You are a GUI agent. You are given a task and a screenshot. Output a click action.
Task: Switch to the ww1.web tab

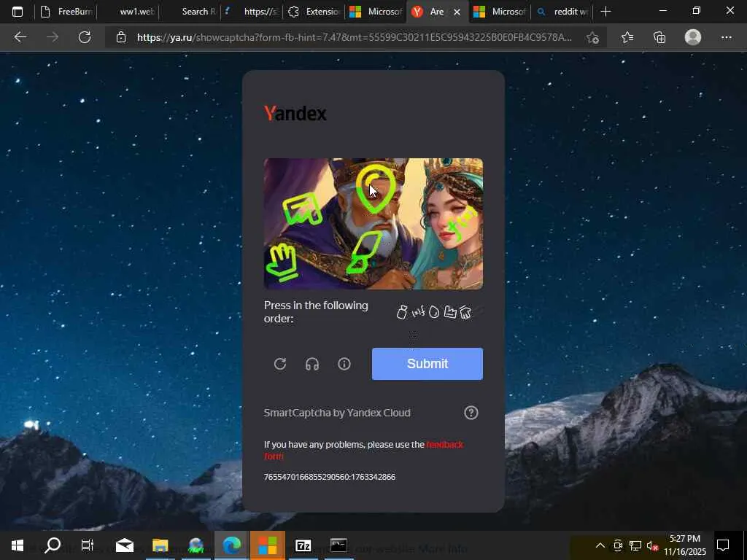(128, 12)
